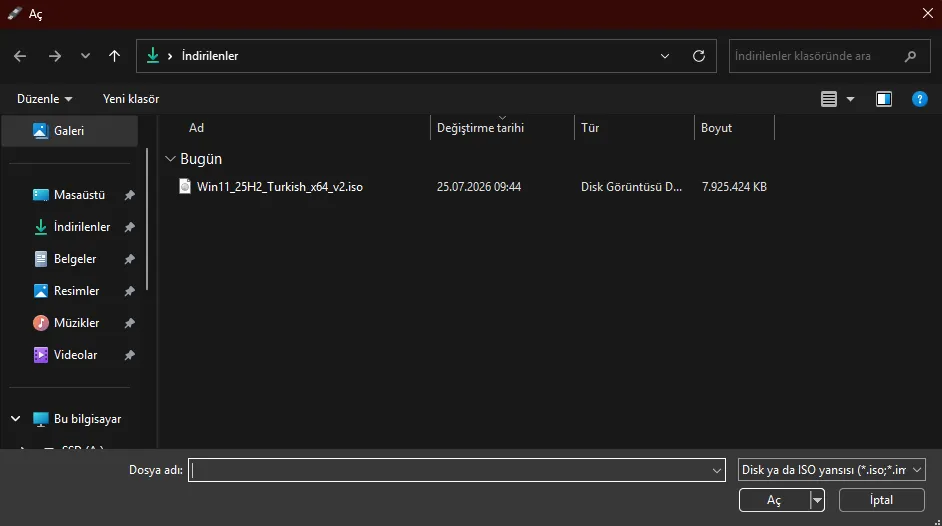
Task: Click the date 25.07.2026 09:44
Action: [x=479, y=187]
